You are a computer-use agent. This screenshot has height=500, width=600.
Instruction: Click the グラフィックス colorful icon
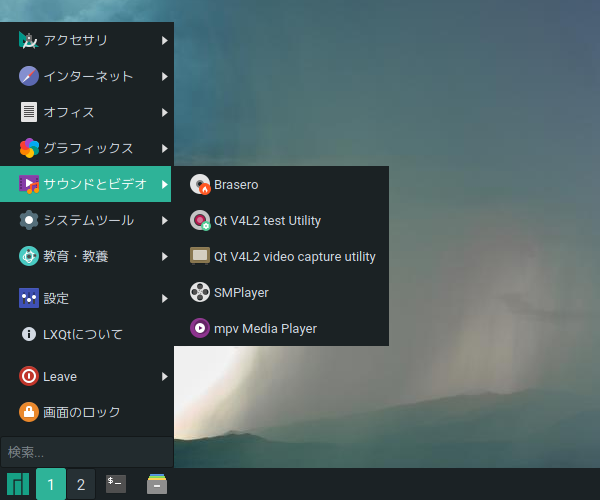click(x=29, y=148)
